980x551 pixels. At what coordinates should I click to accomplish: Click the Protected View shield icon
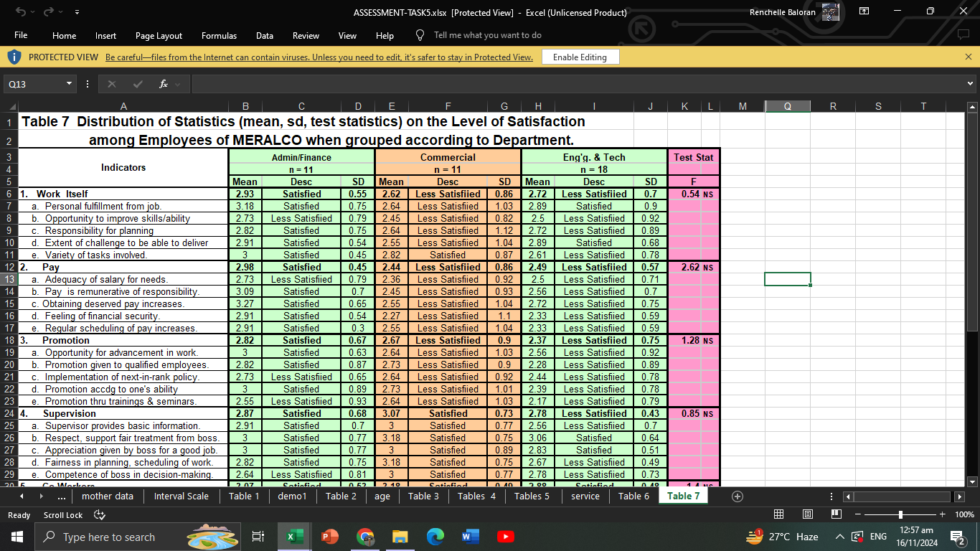[x=14, y=57]
